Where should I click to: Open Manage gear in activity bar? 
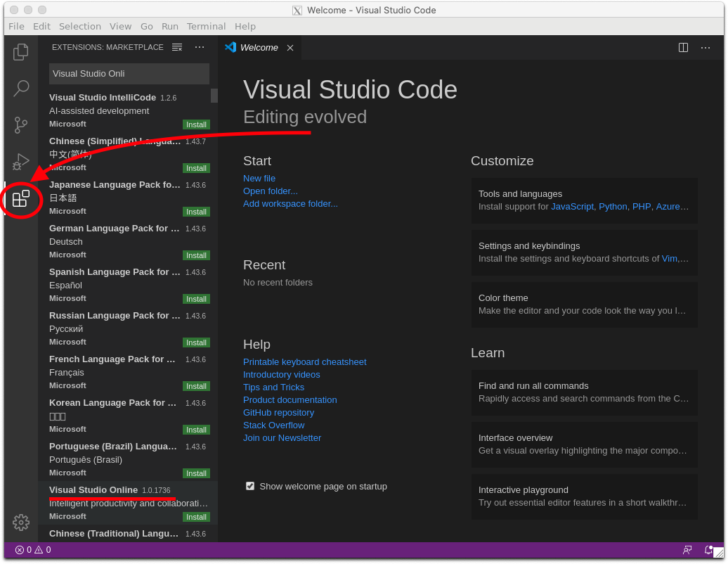tap(21, 523)
